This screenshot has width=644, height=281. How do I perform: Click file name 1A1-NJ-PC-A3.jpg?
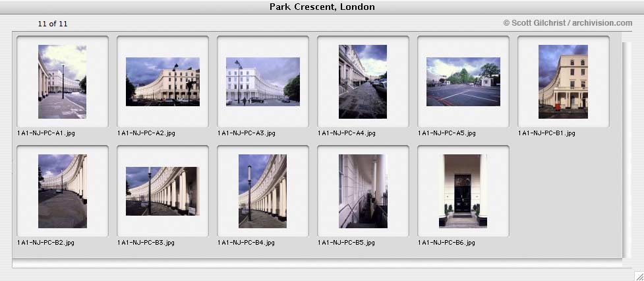pyautogui.click(x=247, y=133)
